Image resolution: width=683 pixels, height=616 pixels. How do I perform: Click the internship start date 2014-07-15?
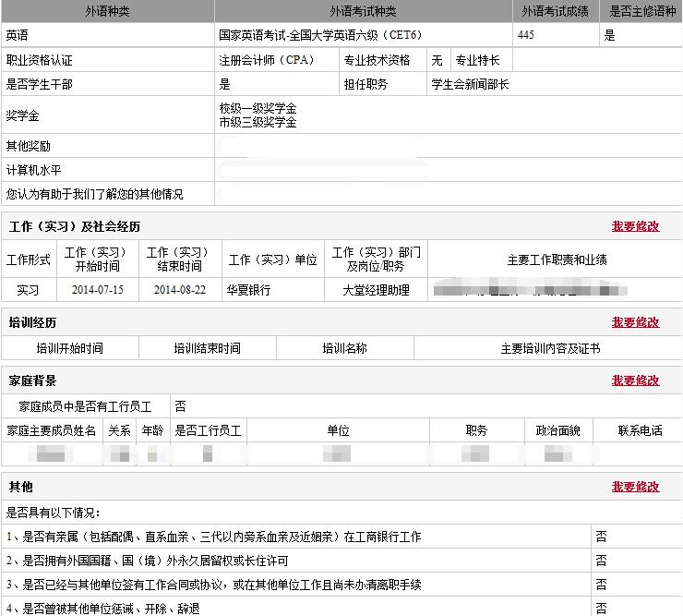98,290
